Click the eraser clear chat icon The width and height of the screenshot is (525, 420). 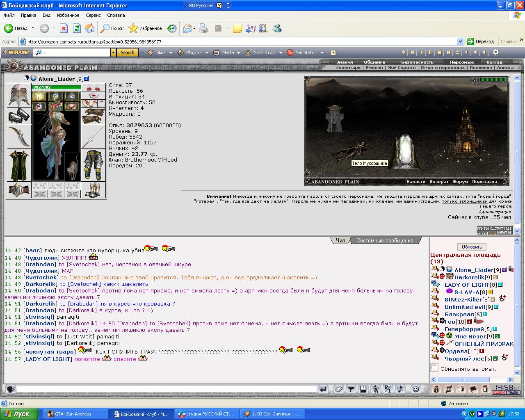point(338,389)
